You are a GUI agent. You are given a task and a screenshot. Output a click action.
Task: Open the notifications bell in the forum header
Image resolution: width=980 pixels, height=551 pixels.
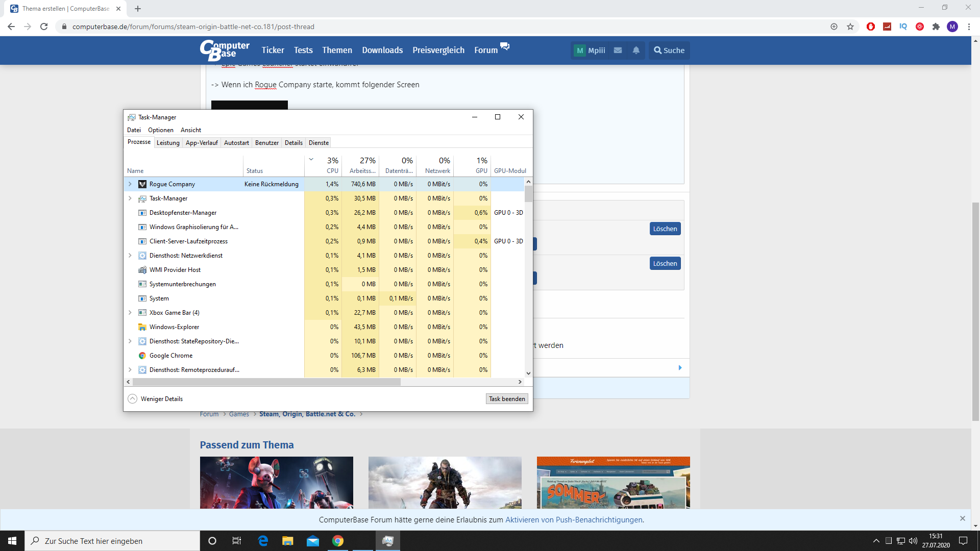click(636, 51)
